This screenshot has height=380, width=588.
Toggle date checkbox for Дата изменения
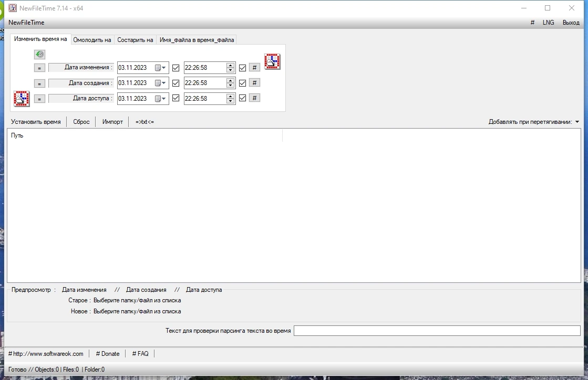tap(176, 68)
